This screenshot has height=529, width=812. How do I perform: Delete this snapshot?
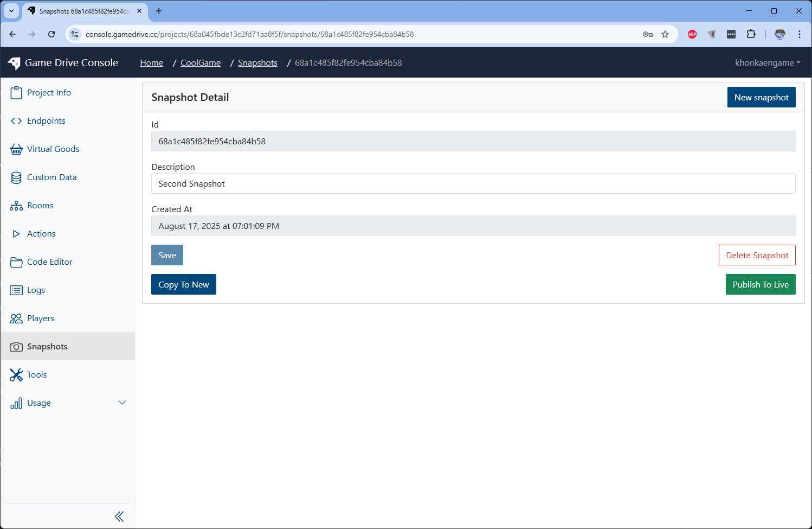click(757, 255)
